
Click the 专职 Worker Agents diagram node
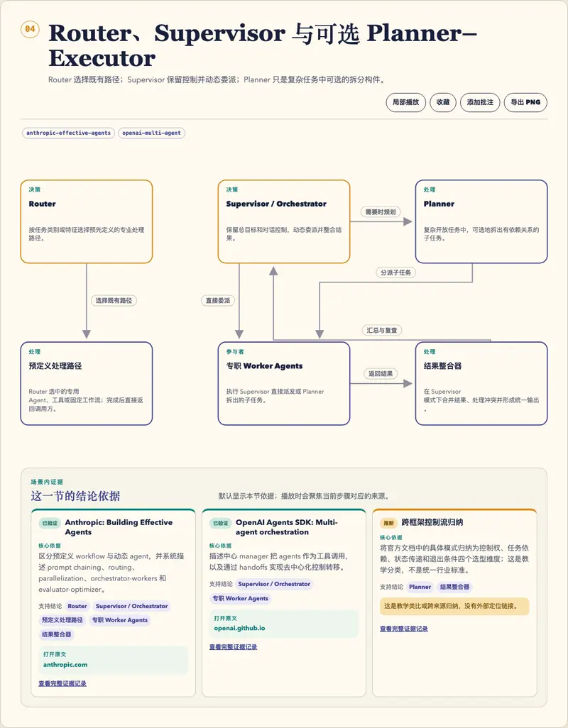tap(284, 383)
